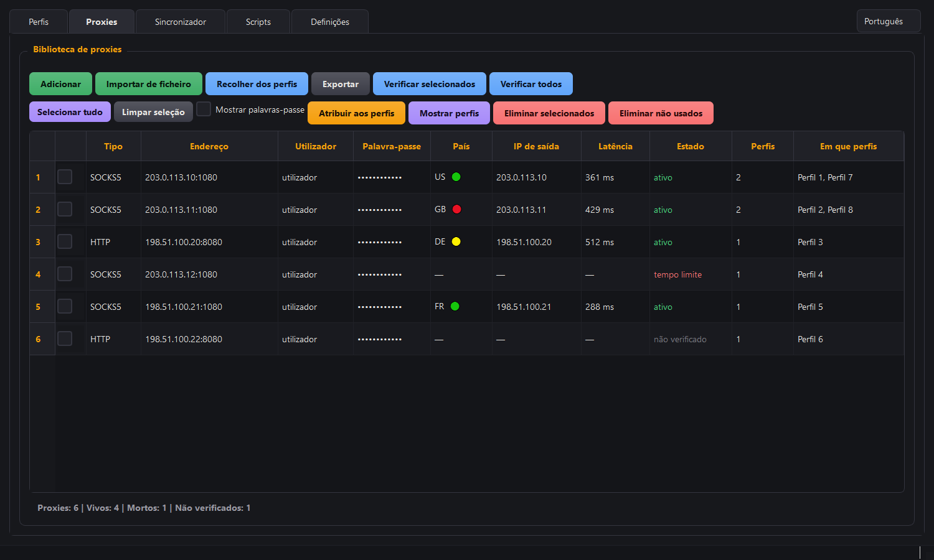Screen dimensions: 934x560
Task: Click Selecionar tudo button
Action: tap(70, 112)
